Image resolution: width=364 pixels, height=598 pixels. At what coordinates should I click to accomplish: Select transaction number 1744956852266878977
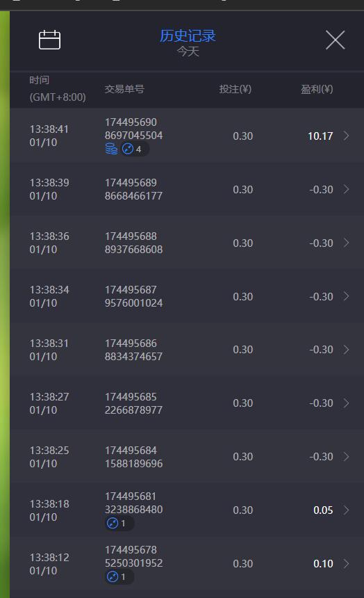pos(133,403)
